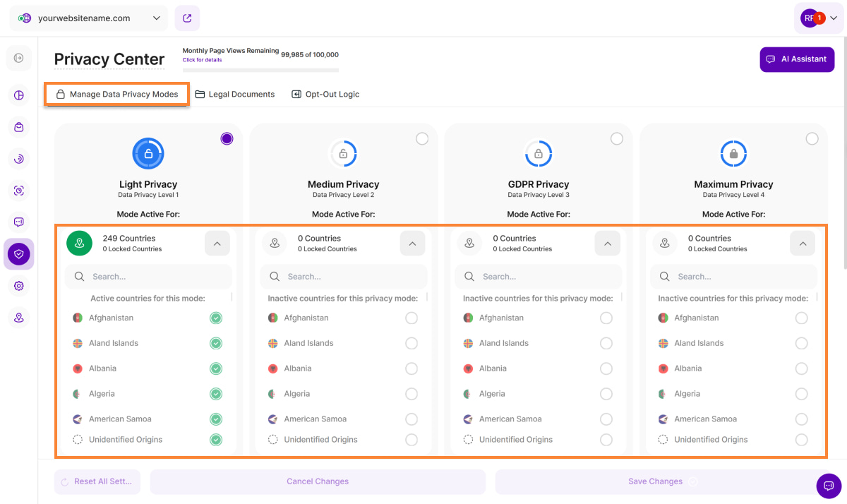Click the AI Assistant button

coord(797,59)
